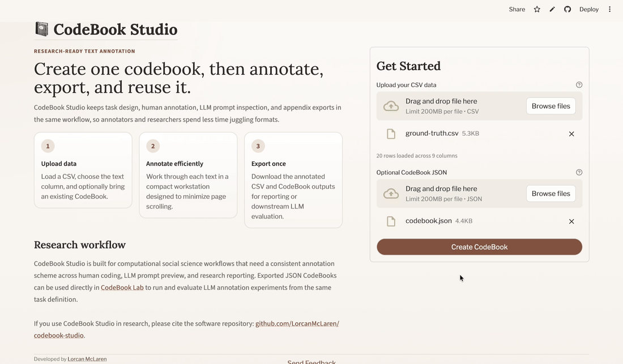Click the JSON drag and drop area
Image resolution: width=623 pixels, height=364 pixels.
click(x=479, y=194)
